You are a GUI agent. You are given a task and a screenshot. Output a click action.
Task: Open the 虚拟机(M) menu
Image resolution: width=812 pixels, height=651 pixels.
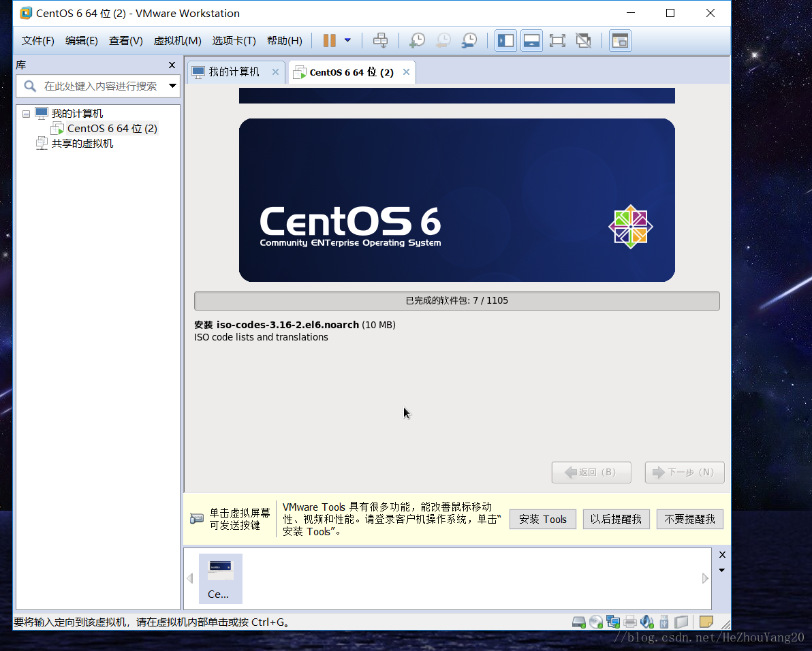pyautogui.click(x=178, y=40)
